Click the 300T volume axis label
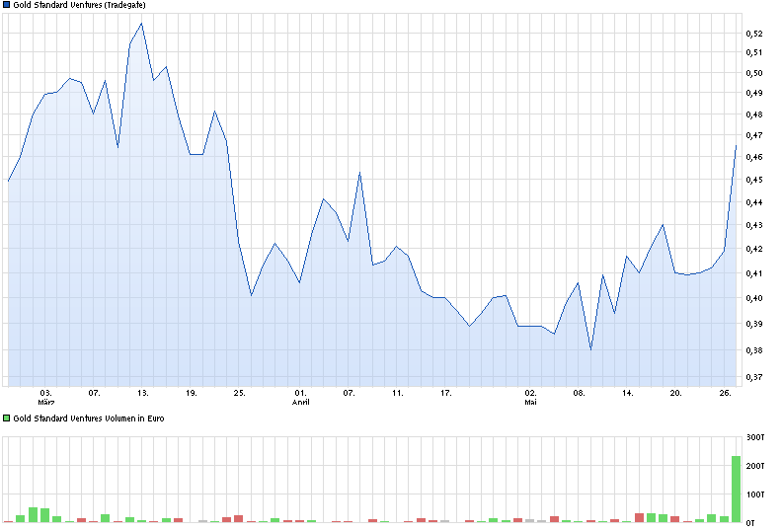This screenshot has width=782, height=532. 755,437
